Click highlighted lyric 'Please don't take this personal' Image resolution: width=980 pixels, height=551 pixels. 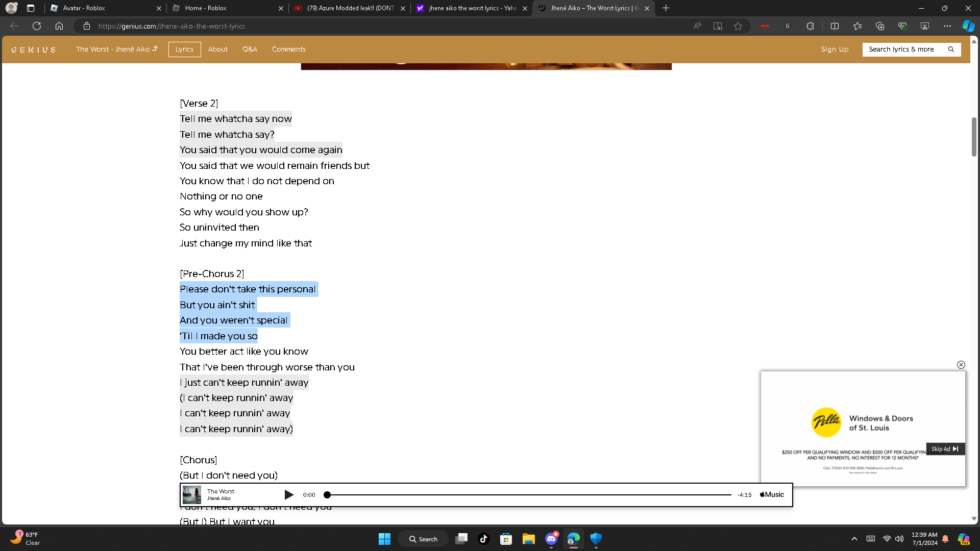(248, 289)
